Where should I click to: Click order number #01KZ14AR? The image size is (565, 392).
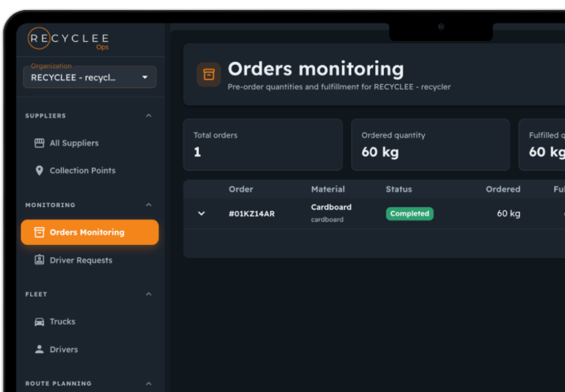point(252,214)
